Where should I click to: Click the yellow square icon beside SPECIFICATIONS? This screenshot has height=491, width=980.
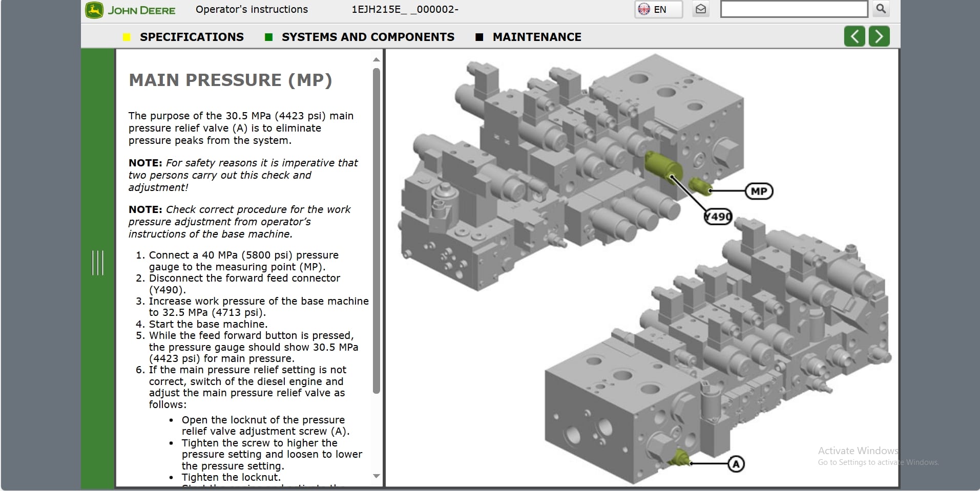(127, 37)
